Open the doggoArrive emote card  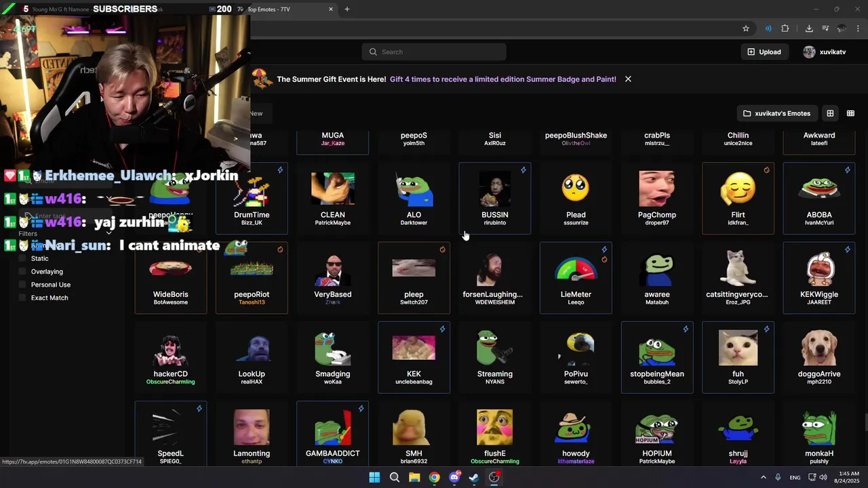pos(819,357)
